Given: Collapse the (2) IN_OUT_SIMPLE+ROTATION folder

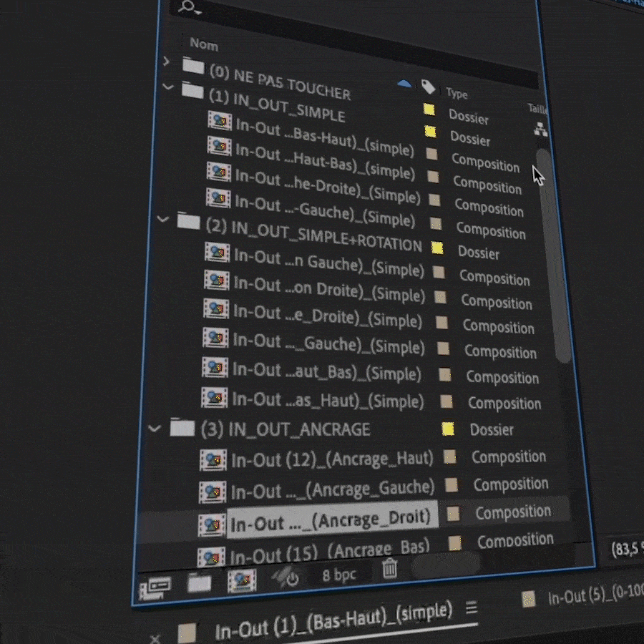Looking at the screenshot, I should point(162,220).
